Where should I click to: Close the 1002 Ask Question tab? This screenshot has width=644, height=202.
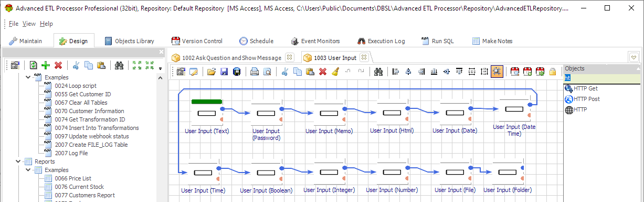pos(289,57)
